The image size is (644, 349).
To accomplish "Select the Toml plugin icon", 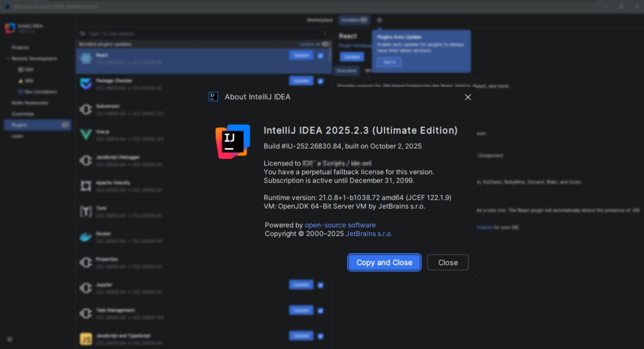I will click(x=86, y=211).
